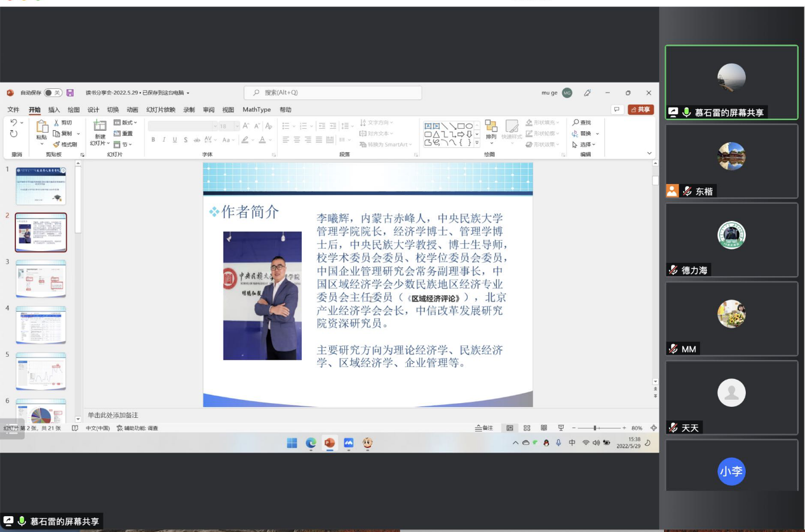
Task: Switch to Reading view in status bar
Action: coord(544,428)
